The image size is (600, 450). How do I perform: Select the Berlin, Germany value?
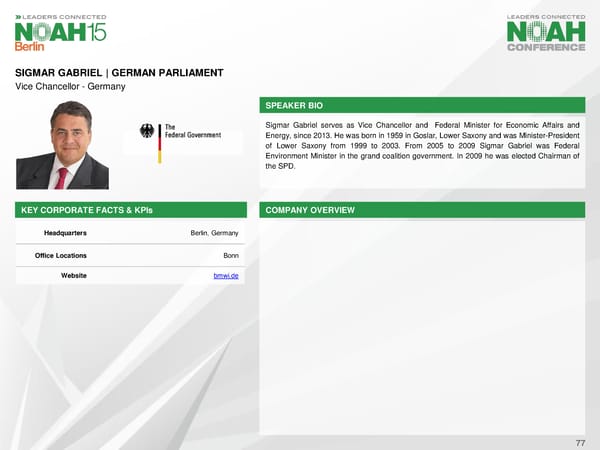click(x=213, y=233)
